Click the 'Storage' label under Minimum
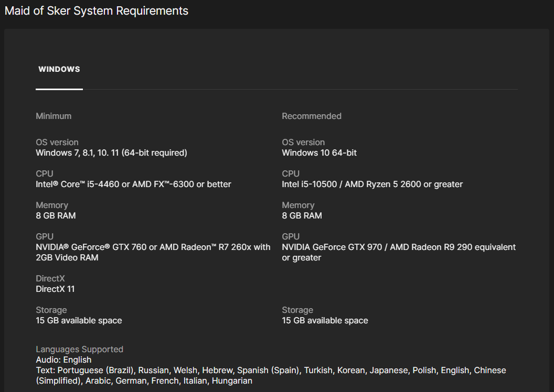 51,310
